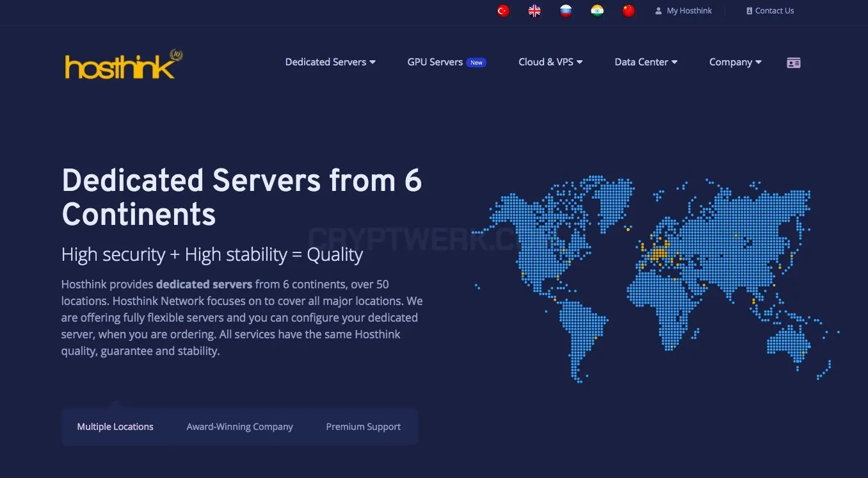
Task: Select the Multiple Locations tab
Action: tap(115, 427)
